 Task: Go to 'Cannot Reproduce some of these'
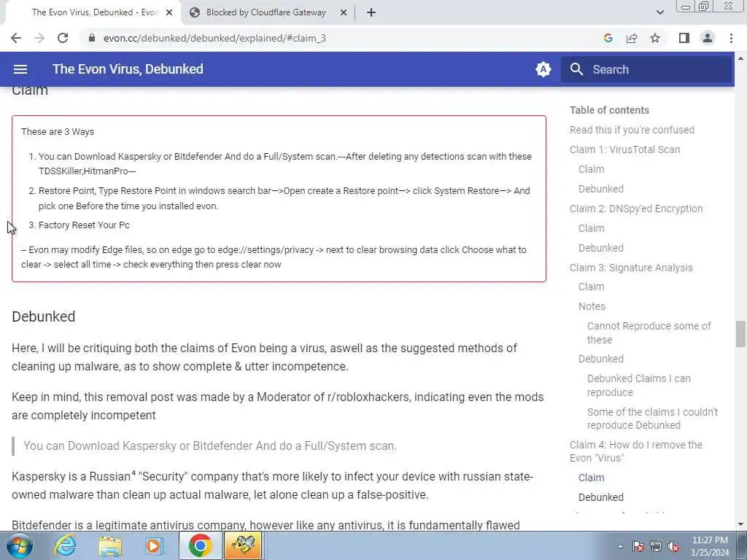click(x=649, y=332)
